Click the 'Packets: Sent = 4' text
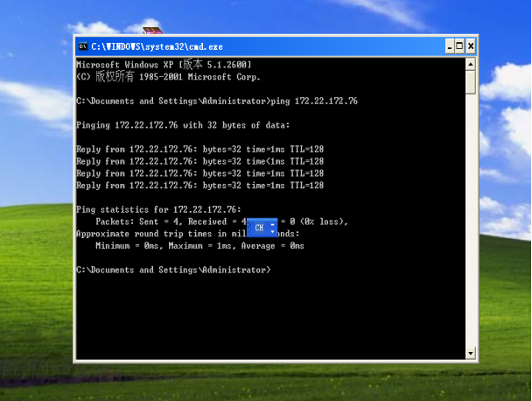532x401 pixels. coord(139,222)
